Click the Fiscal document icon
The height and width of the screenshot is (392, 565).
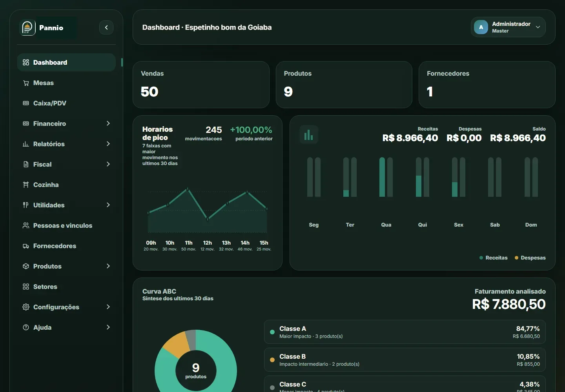pos(26,164)
